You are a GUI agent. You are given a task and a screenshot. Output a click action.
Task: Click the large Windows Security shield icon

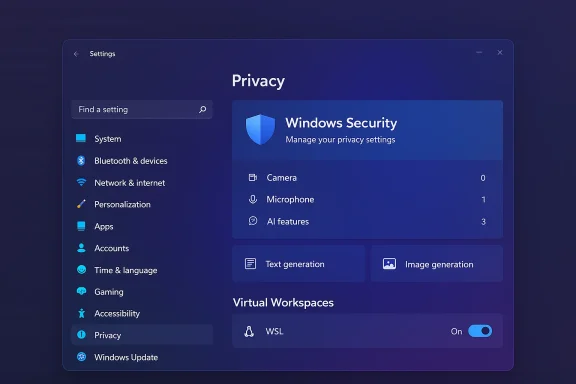click(x=260, y=129)
